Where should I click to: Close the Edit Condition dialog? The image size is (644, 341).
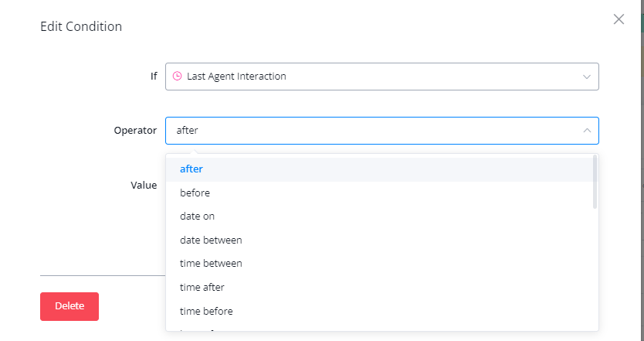tap(619, 19)
